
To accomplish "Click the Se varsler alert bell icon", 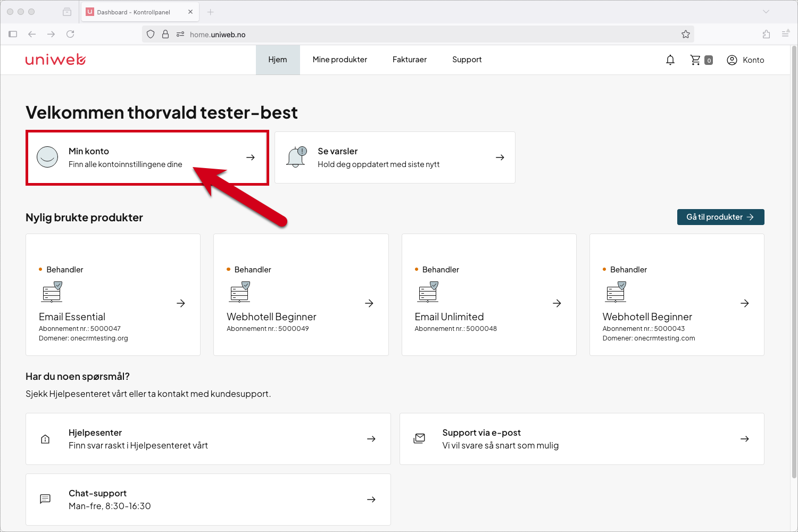I will coord(297,157).
